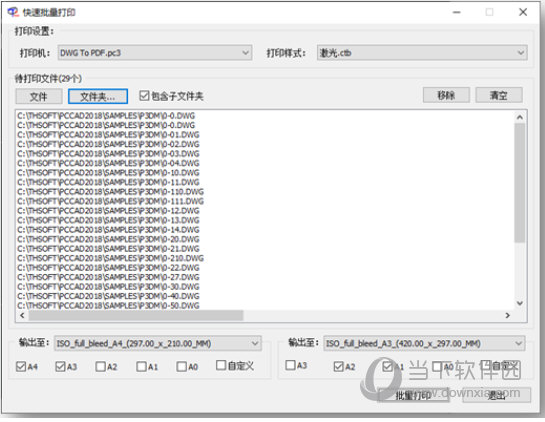This screenshot has width=545, height=422.
Task: Check A2 under the A4 output dropdown
Action: 100,366
